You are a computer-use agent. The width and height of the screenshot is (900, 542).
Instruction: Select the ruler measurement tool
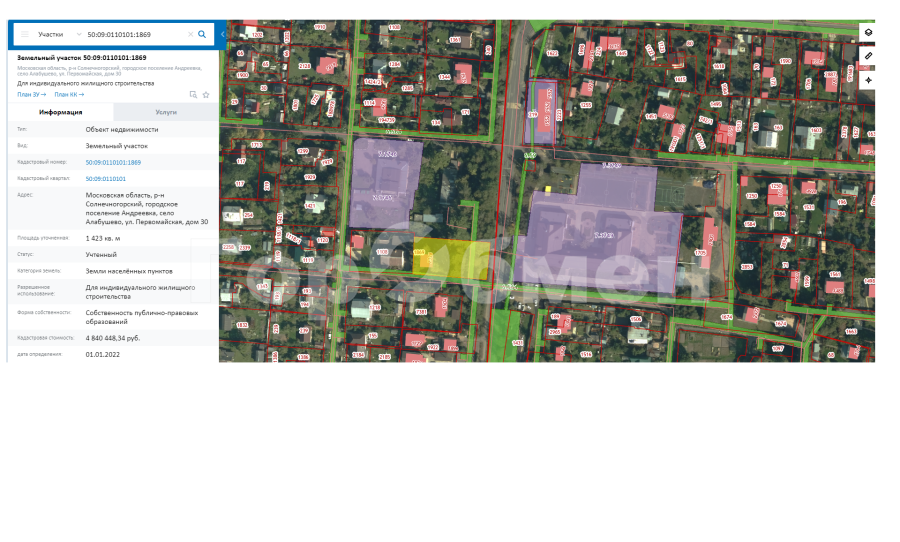[868, 56]
